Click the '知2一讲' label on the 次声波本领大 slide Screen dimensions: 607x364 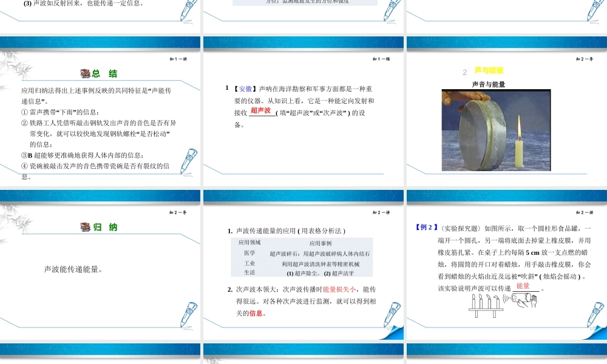pos(381,212)
